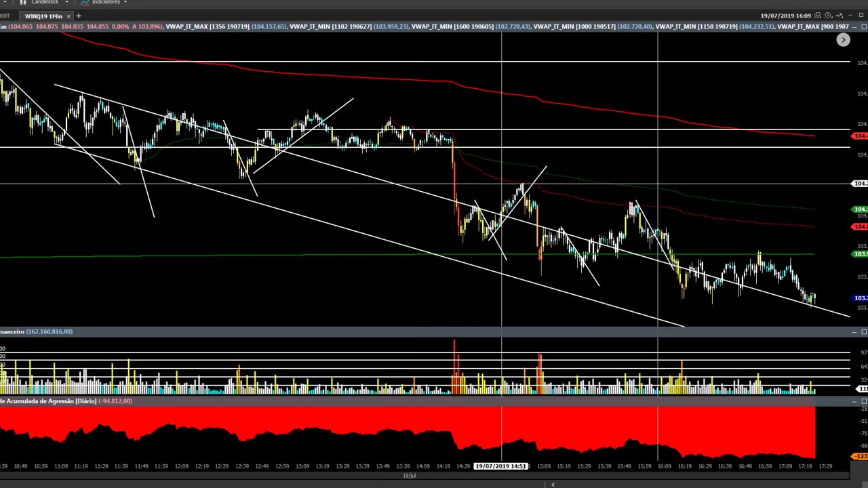This screenshot has height=488, width=868.
Task: Maximize the price chart pane
Action: [863, 26]
